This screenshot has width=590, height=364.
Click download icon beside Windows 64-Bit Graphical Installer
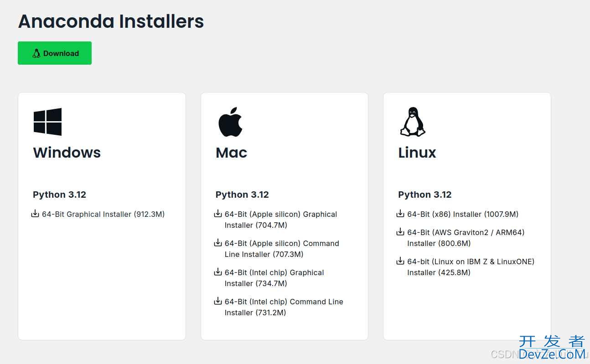[35, 214]
